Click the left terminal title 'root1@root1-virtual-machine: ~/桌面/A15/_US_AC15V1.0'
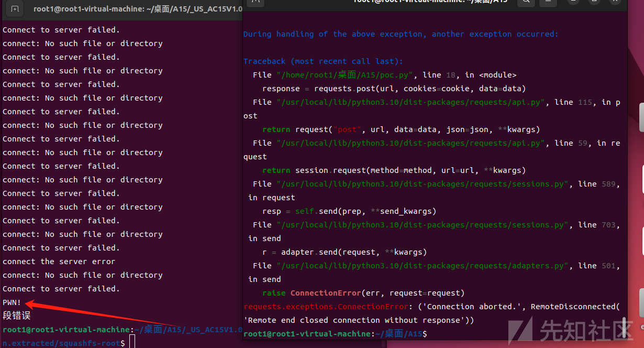 [138, 9]
